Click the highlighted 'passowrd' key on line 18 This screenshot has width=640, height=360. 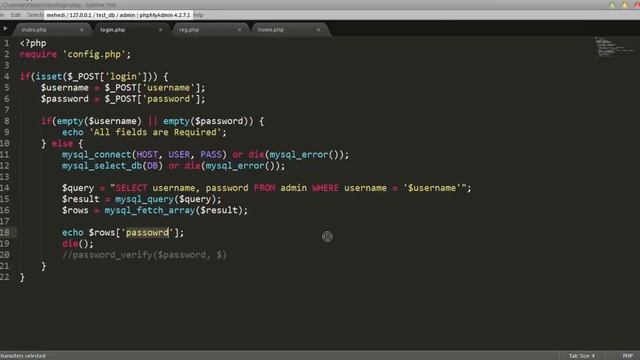click(147, 233)
